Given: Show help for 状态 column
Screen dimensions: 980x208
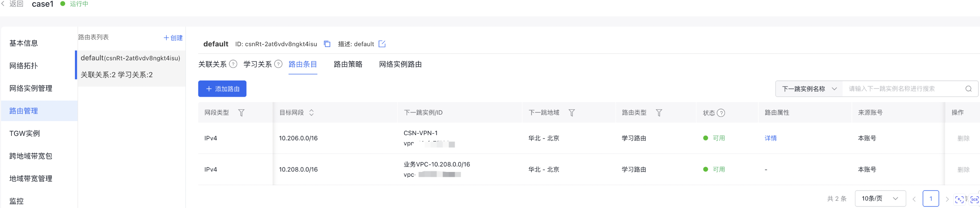Looking at the screenshot, I should click(720, 113).
